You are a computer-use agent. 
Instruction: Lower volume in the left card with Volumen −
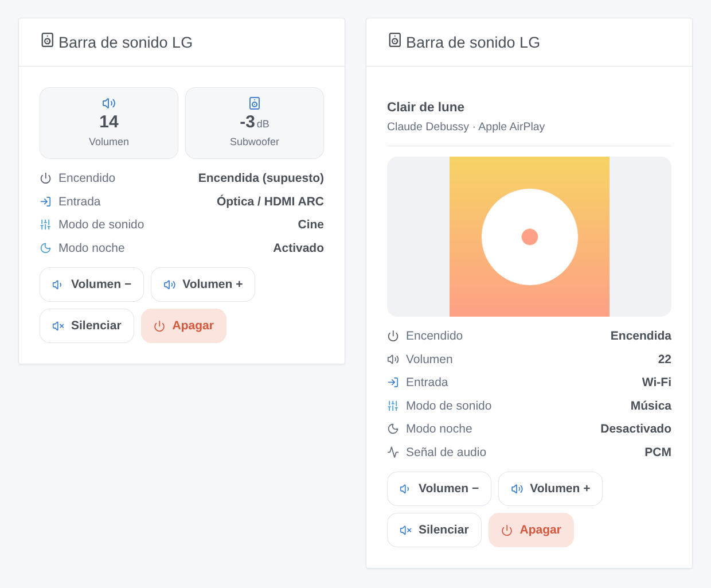pyautogui.click(x=92, y=285)
